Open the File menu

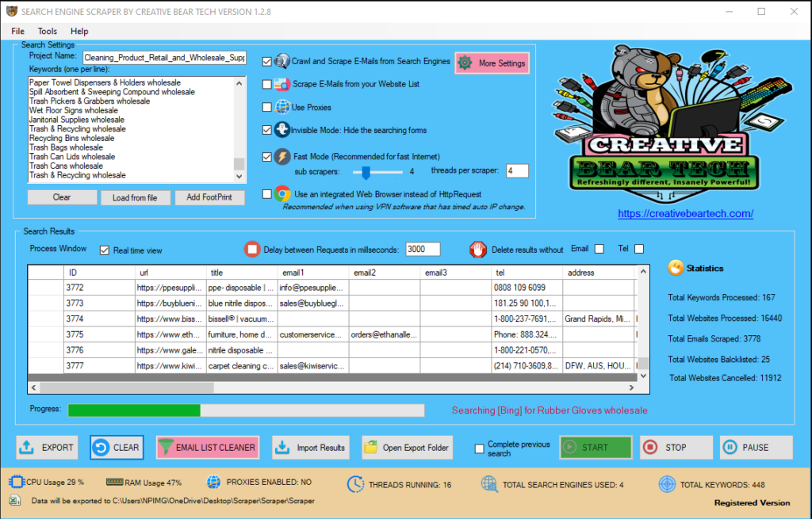point(17,31)
